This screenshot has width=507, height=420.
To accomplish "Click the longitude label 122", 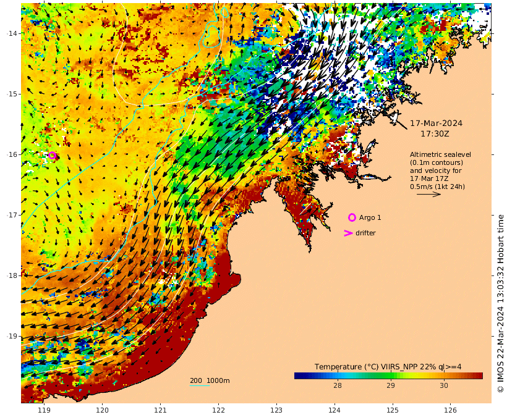I will (x=218, y=410).
